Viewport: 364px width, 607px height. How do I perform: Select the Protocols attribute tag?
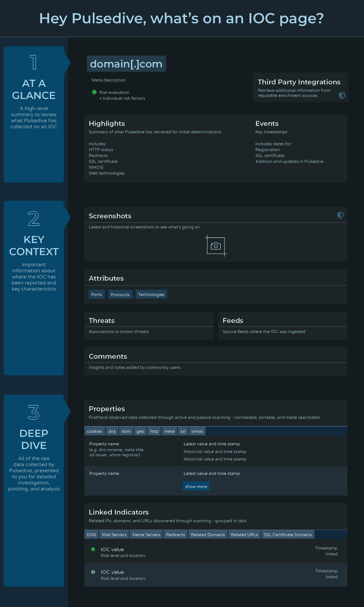coord(120,294)
